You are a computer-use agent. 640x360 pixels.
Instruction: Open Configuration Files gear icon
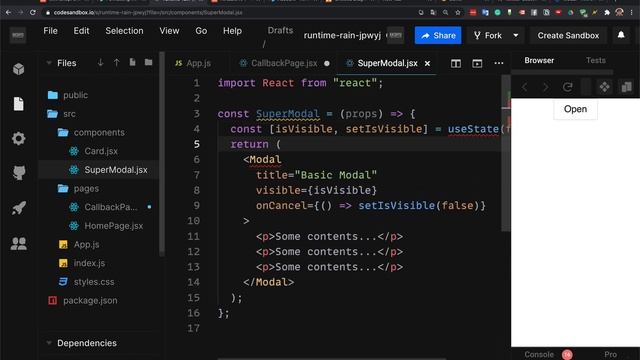pyautogui.click(x=18, y=139)
